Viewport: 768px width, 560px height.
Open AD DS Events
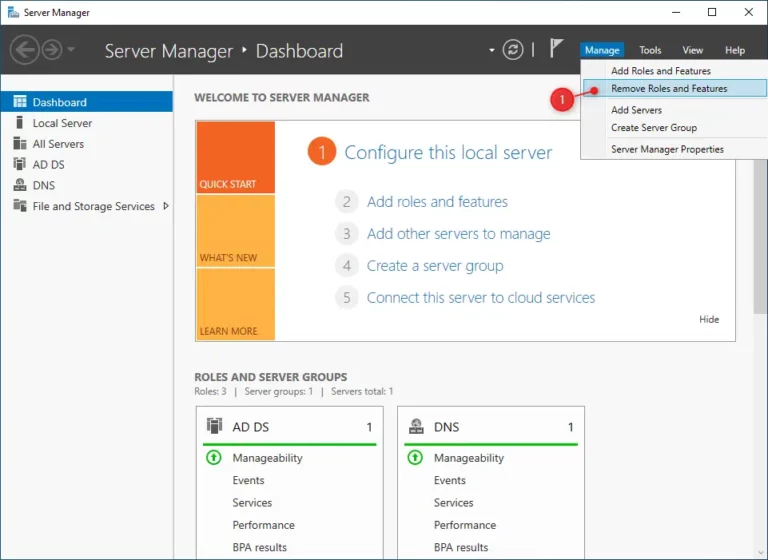(x=248, y=480)
